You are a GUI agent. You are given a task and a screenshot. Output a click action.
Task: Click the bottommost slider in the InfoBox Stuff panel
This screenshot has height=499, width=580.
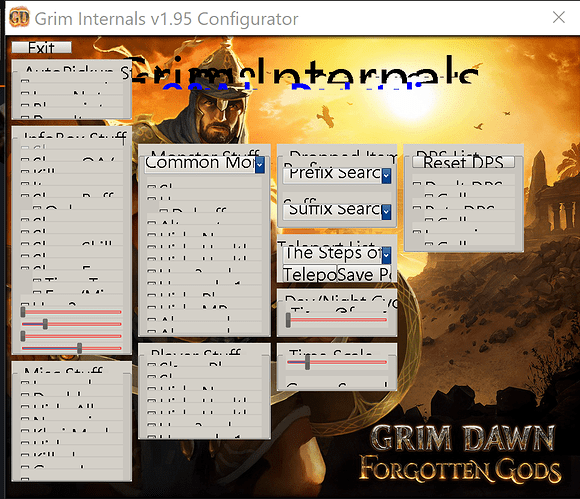pyautogui.click(x=71, y=348)
